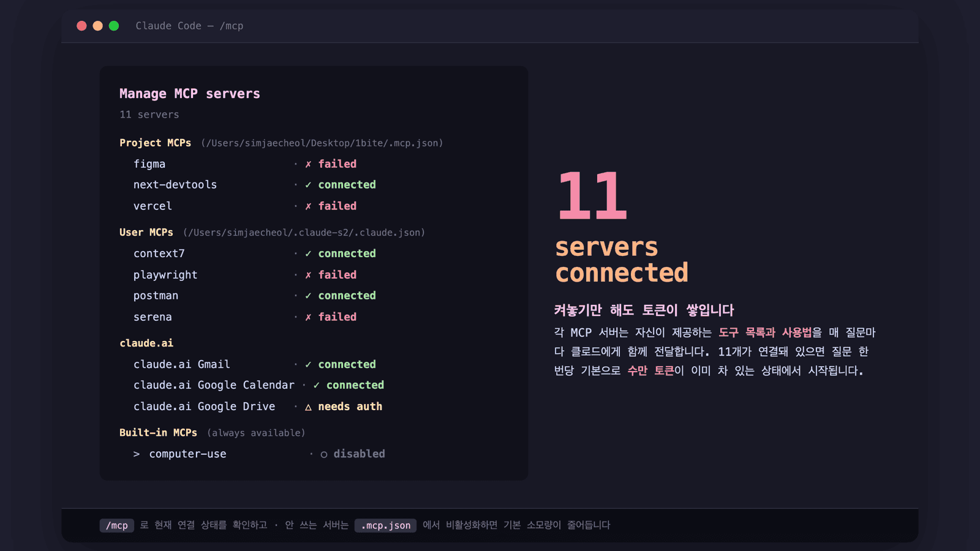Click the red cross icon beside vercel
The height and width of the screenshot is (551, 980).
pyautogui.click(x=308, y=206)
